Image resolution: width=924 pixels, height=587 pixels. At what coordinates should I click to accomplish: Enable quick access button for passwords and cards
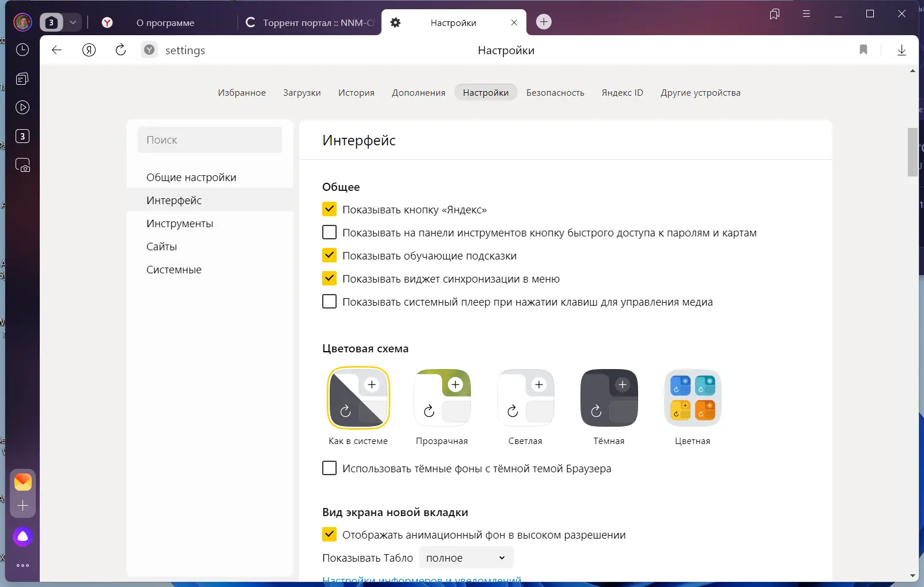click(329, 232)
